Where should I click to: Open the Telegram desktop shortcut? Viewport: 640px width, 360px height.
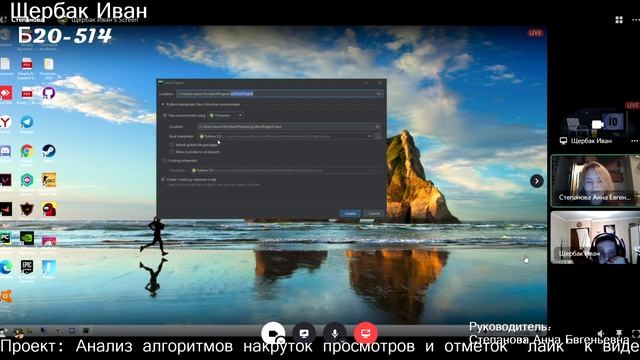pos(27,122)
